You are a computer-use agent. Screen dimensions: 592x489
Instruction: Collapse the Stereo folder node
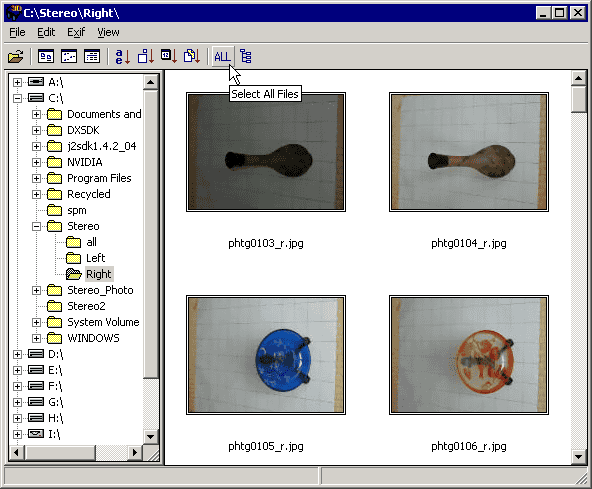tap(36, 226)
